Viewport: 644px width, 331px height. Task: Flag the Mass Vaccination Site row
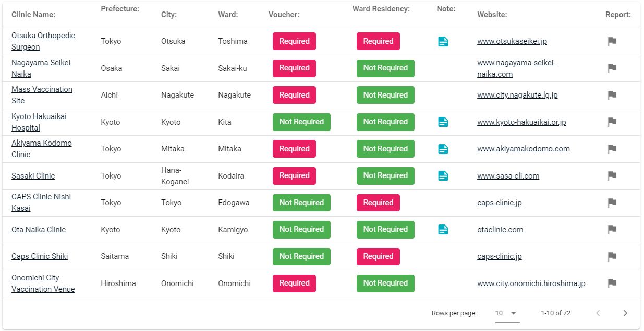pos(612,95)
